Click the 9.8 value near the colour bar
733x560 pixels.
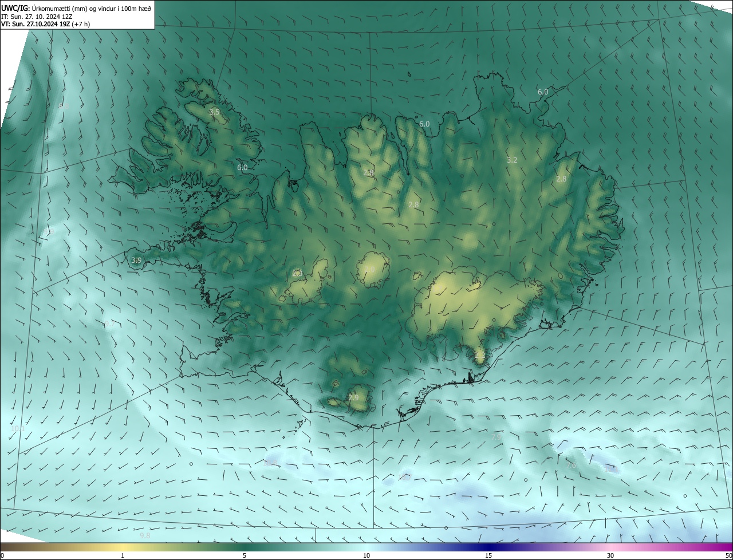(145, 536)
